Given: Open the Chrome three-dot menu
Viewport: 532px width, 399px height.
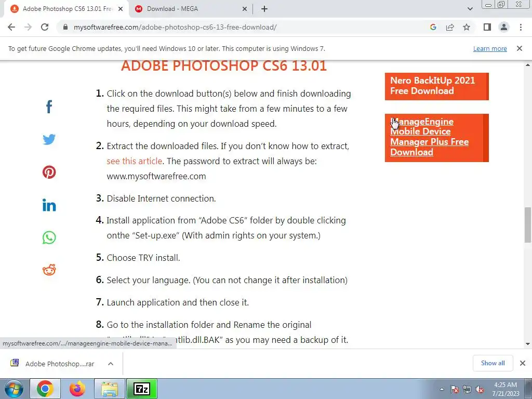Looking at the screenshot, I should 521,27.
